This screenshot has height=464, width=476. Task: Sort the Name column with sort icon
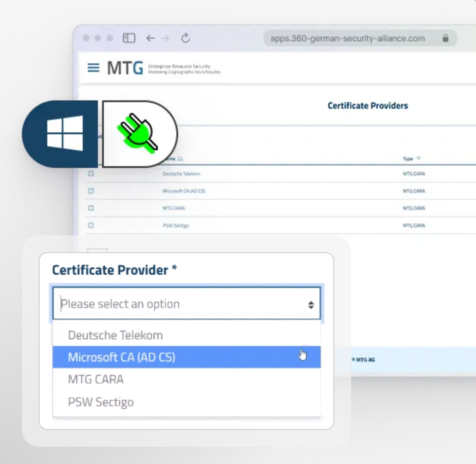(x=181, y=159)
